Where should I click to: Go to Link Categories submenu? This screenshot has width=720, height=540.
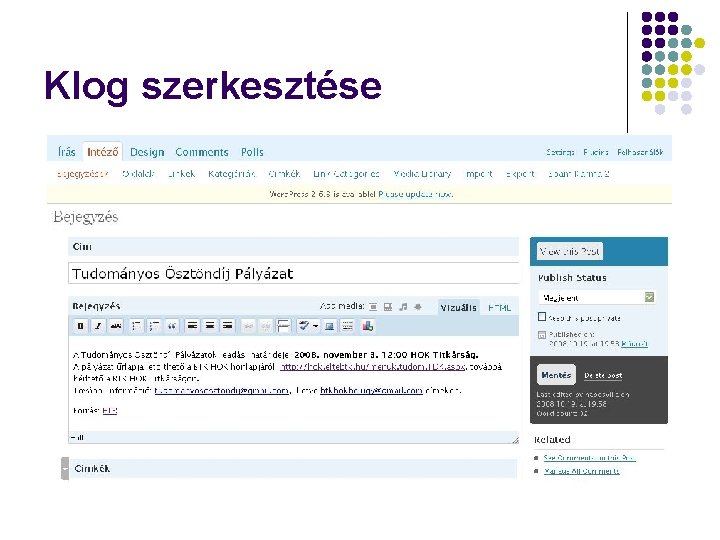(346, 174)
